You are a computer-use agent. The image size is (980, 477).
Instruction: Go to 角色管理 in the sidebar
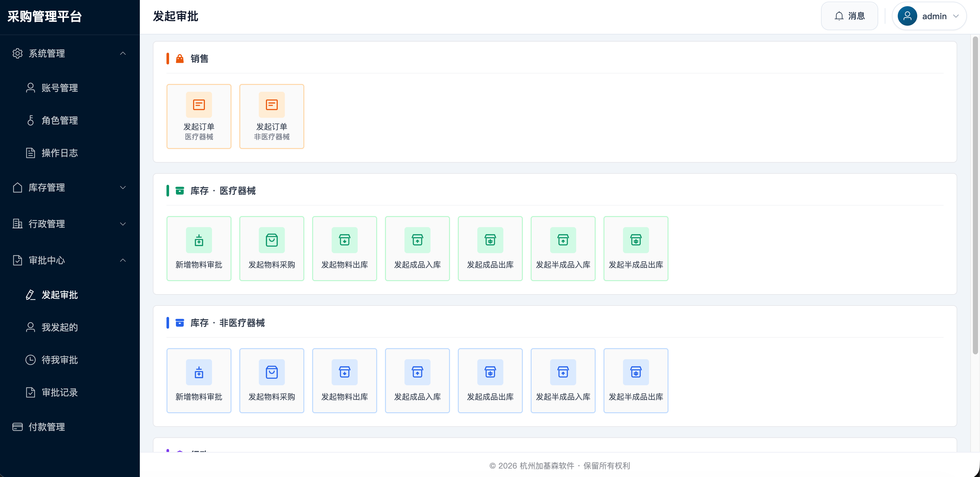(x=70, y=120)
